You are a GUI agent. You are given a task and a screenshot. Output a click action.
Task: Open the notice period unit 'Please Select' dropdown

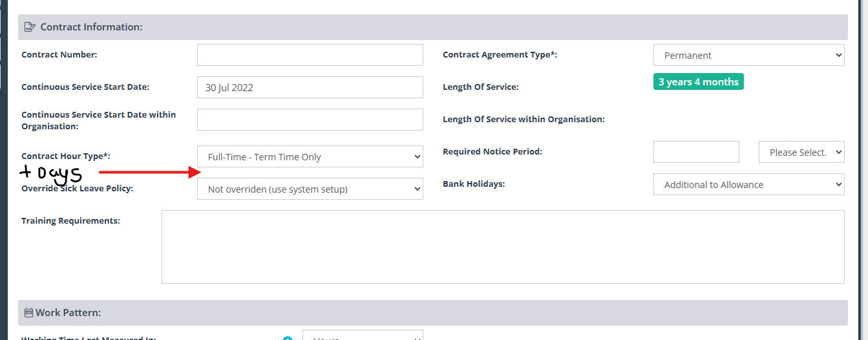coord(801,153)
